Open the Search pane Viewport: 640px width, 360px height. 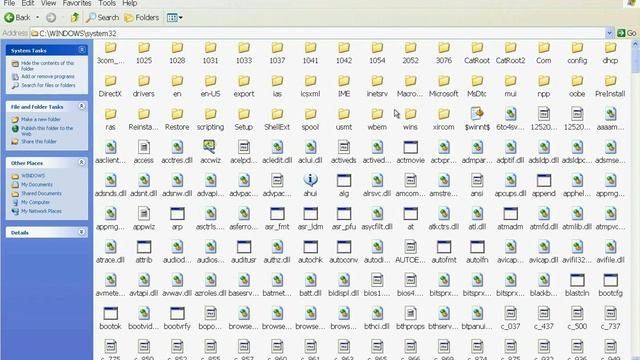point(102,18)
